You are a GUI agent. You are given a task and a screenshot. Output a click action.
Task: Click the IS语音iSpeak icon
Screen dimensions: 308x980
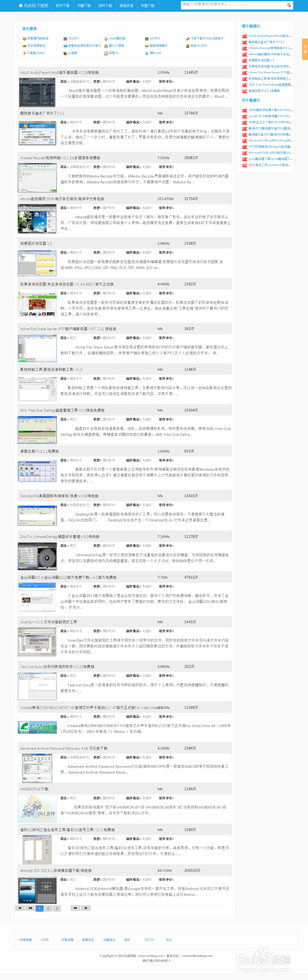pyautogui.click(x=24, y=53)
